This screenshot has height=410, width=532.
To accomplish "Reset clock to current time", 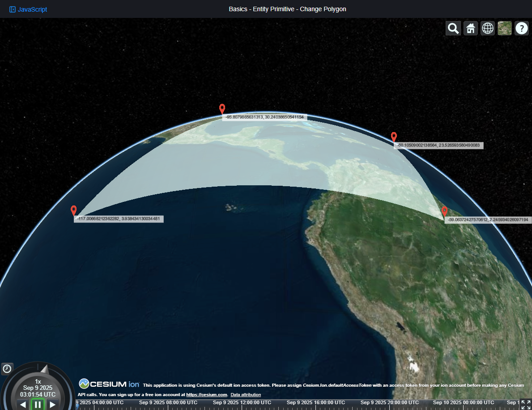I will click(x=7, y=368).
